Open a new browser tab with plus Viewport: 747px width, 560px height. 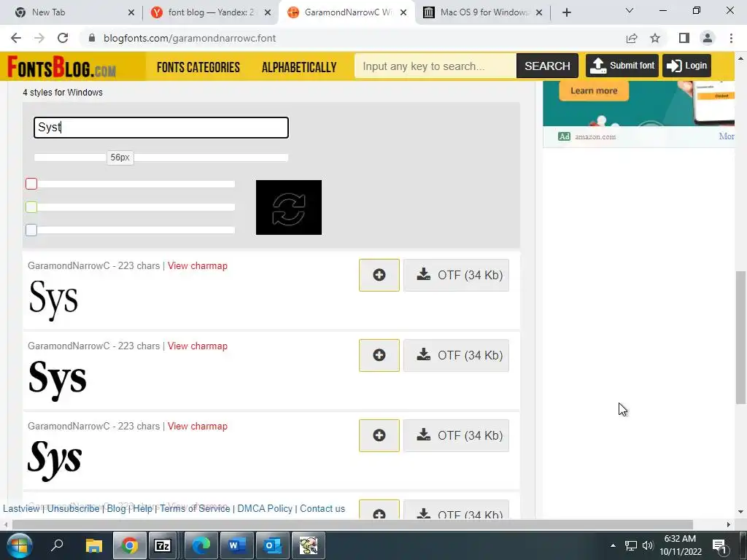(566, 12)
